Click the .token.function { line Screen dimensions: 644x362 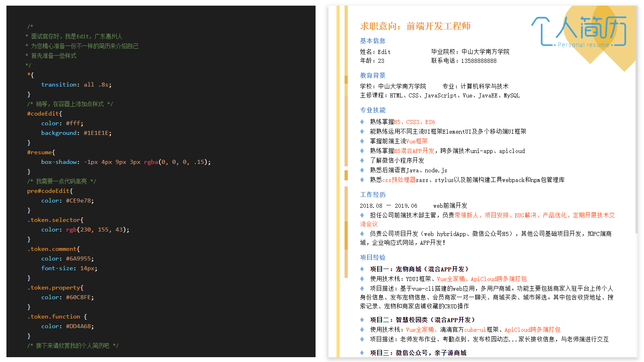click(57, 316)
